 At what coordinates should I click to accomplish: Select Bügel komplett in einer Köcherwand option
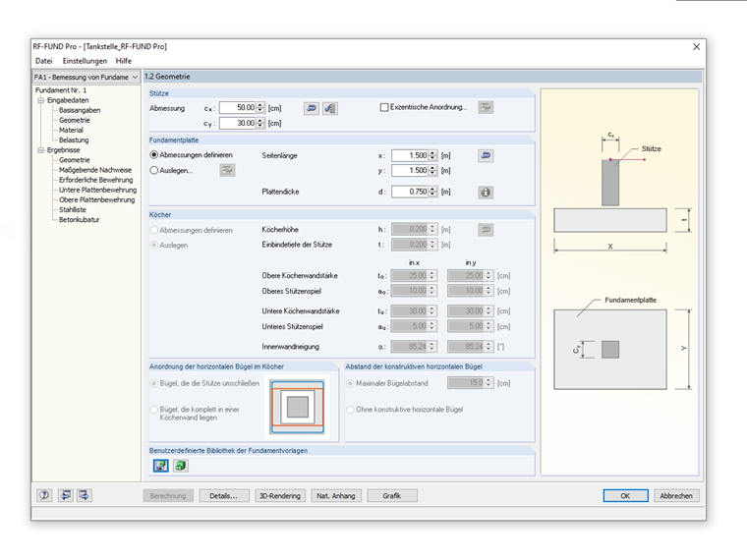tap(154, 410)
